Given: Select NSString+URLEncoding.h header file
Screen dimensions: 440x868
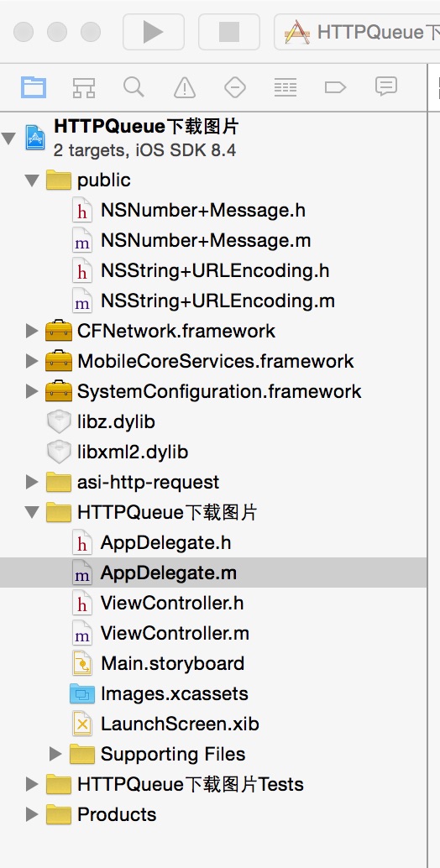Looking at the screenshot, I should 213,270.
